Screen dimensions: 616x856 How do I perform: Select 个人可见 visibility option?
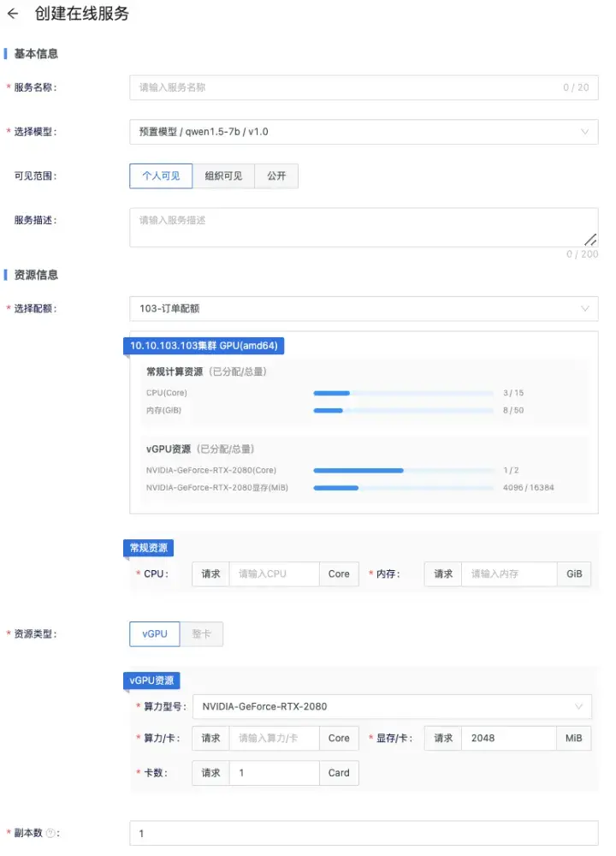tap(155, 176)
